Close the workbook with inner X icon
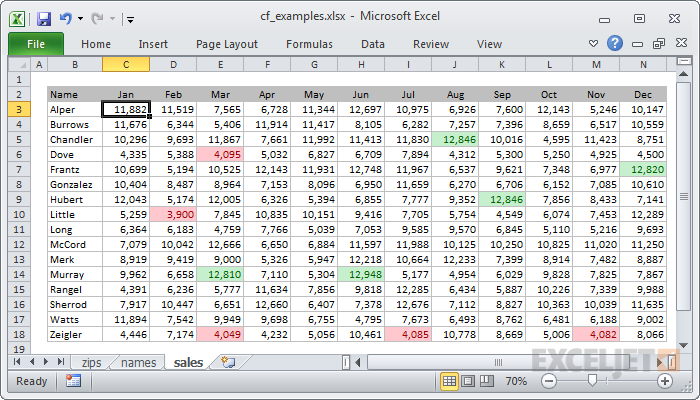The width and height of the screenshot is (700, 400). click(681, 43)
